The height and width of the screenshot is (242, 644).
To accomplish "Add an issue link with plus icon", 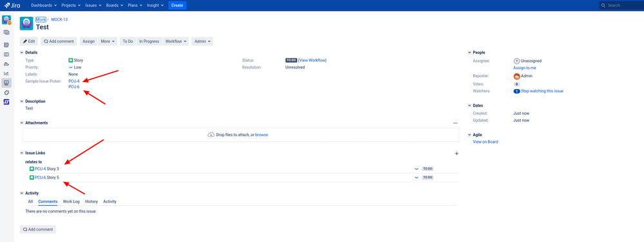I will 456,153.
